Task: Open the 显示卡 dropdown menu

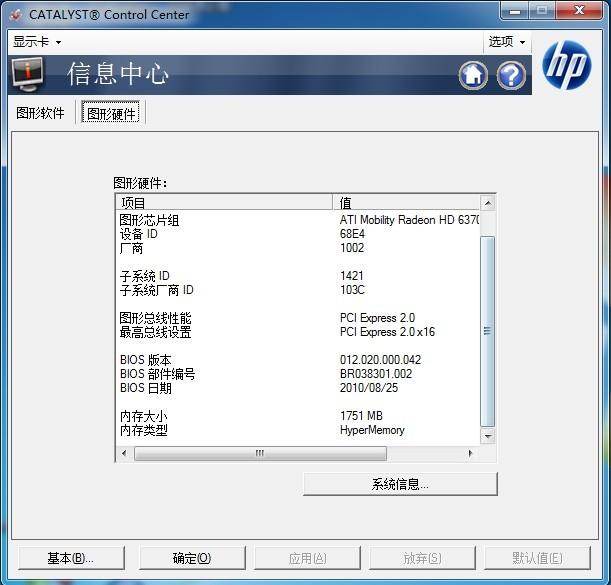Action: point(37,41)
